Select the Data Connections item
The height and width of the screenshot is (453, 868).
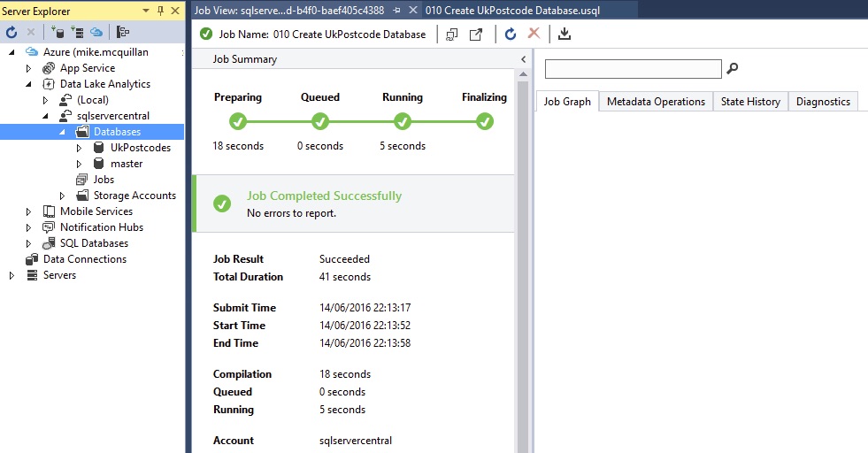click(85, 259)
